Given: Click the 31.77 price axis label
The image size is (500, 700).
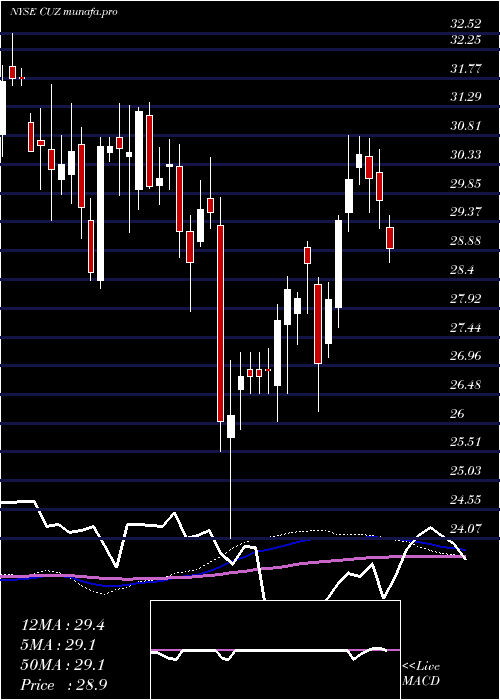Looking at the screenshot, I should [x=466, y=69].
